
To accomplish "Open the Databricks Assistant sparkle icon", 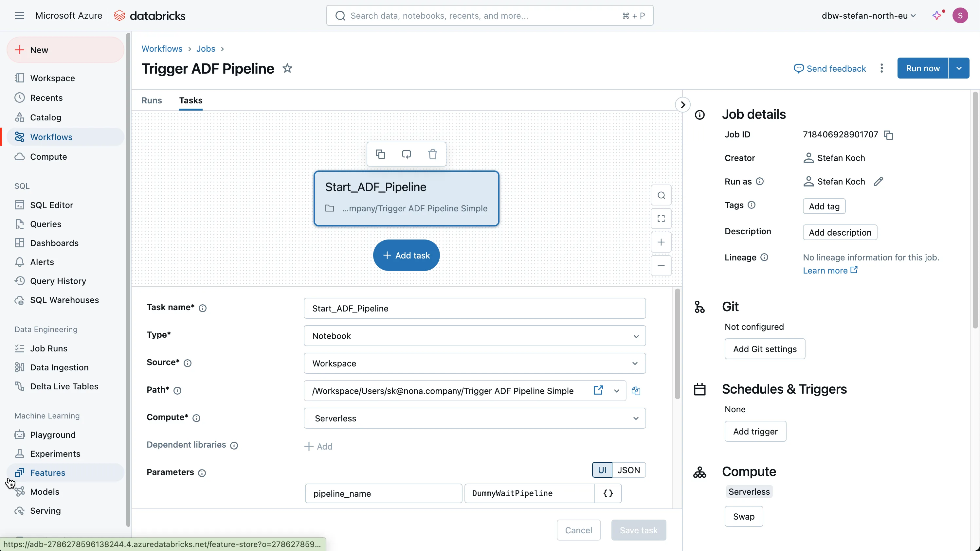I will tap(937, 15).
